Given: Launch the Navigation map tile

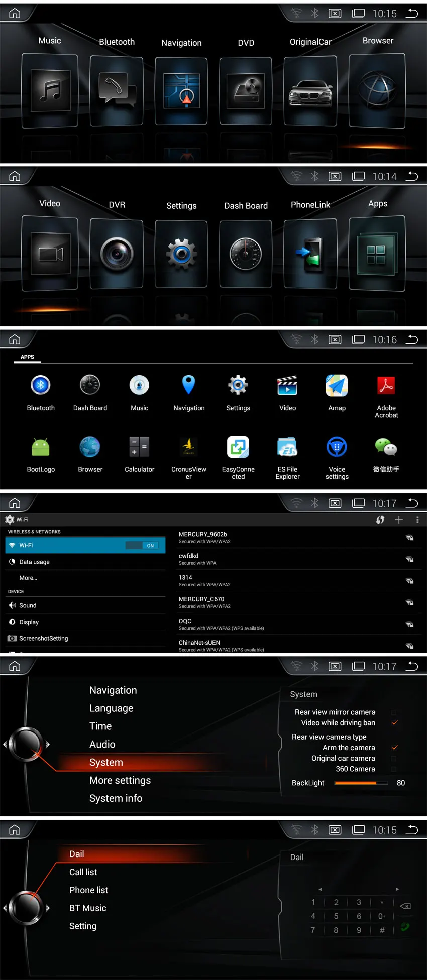Looking at the screenshot, I should (x=181, y=91).
